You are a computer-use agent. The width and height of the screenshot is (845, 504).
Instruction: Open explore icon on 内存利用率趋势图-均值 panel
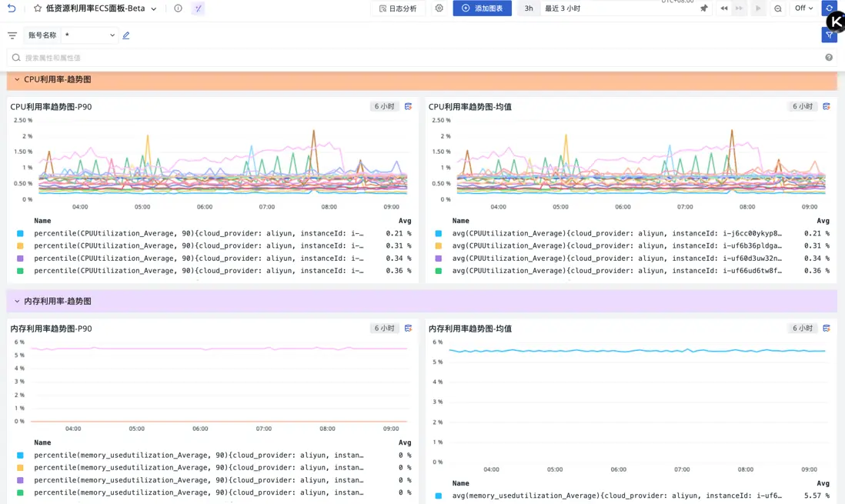827,329
